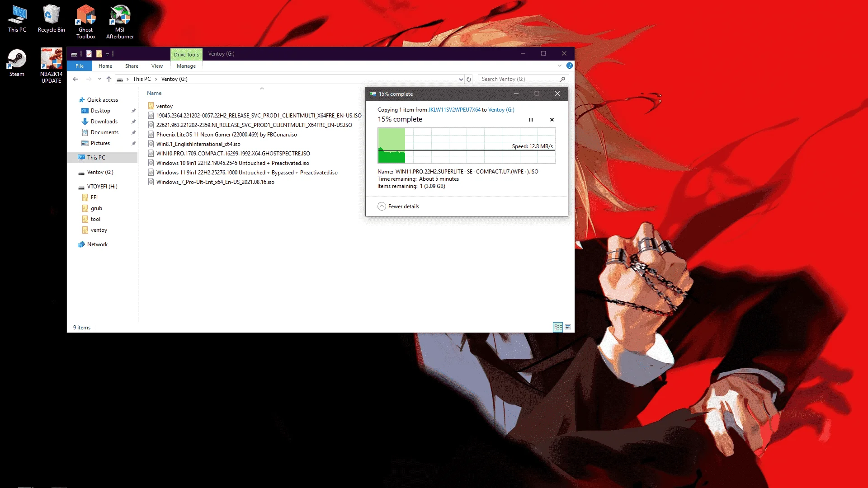Open the grub folder in tree
The width and height of the screenshot is (868, 488).
pyautogui.click(x=96, y=208)
